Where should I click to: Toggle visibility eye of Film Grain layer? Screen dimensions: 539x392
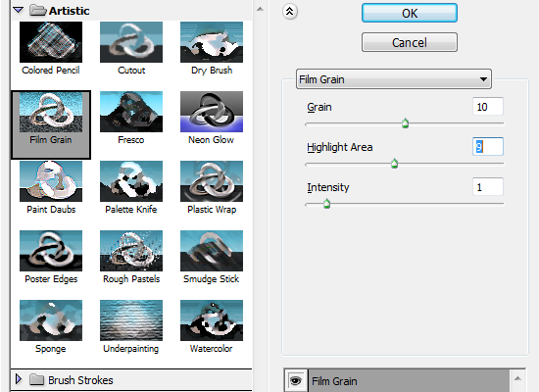[296, 380]
